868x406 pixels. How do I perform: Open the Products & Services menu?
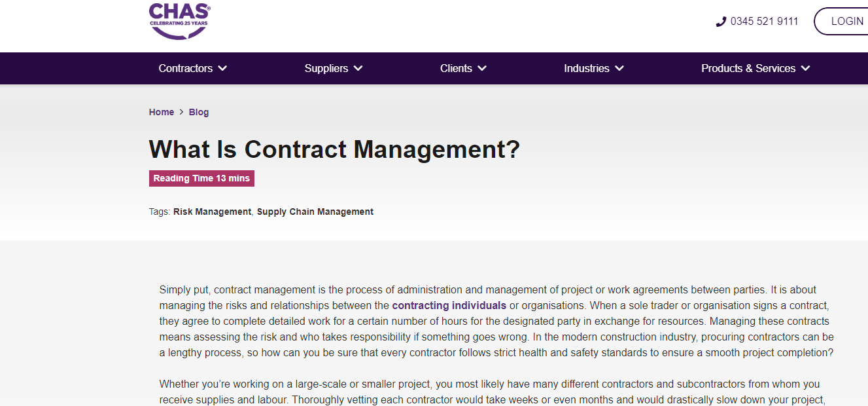(748, 68)
